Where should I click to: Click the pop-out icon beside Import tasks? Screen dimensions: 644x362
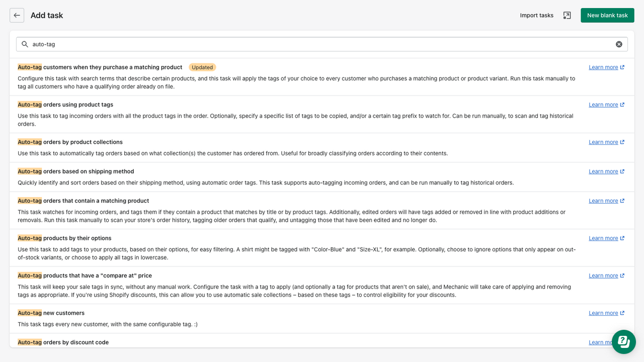coord(567,15)
